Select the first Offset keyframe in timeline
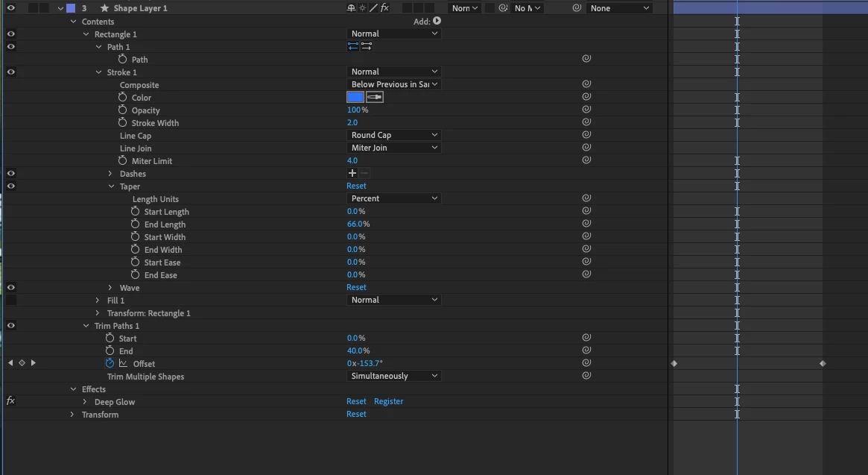The height and width of the screenshot is (475, 868). pos(674,364)
